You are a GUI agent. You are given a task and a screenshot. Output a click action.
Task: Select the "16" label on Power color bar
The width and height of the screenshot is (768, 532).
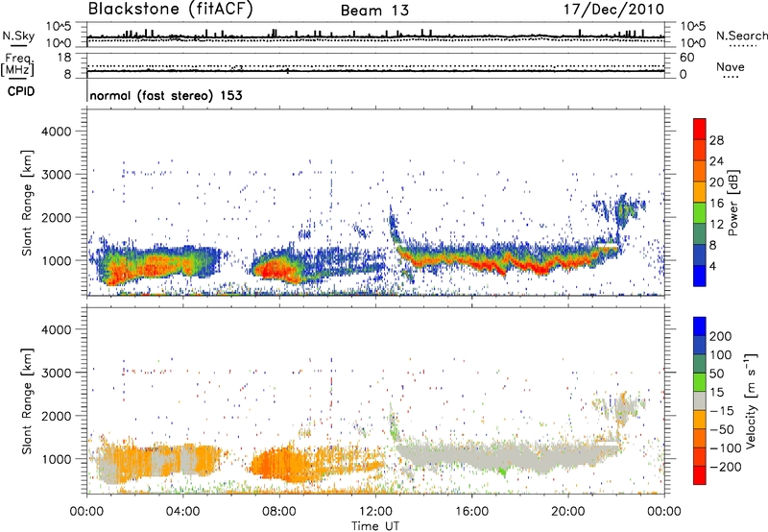(716, 204)
